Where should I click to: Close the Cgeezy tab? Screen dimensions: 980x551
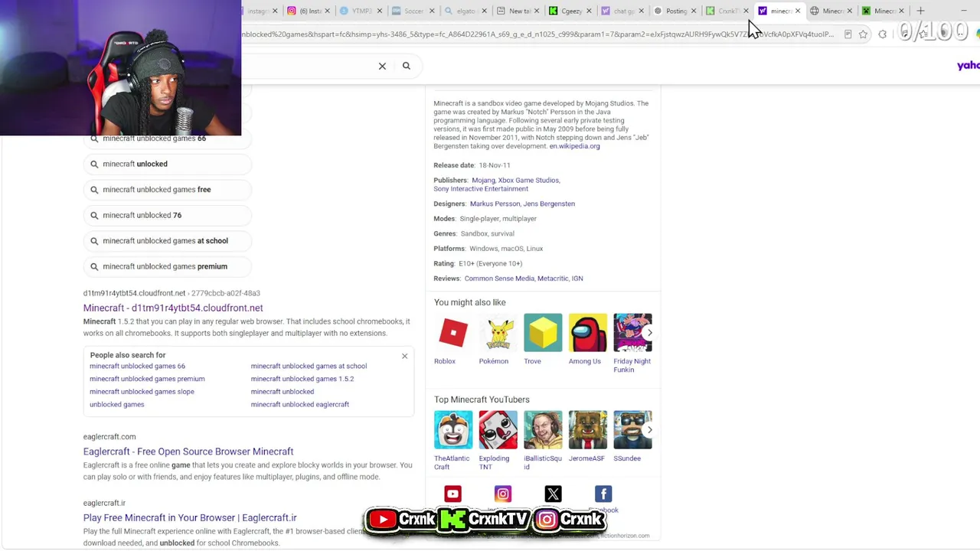(x=589, y=11)
